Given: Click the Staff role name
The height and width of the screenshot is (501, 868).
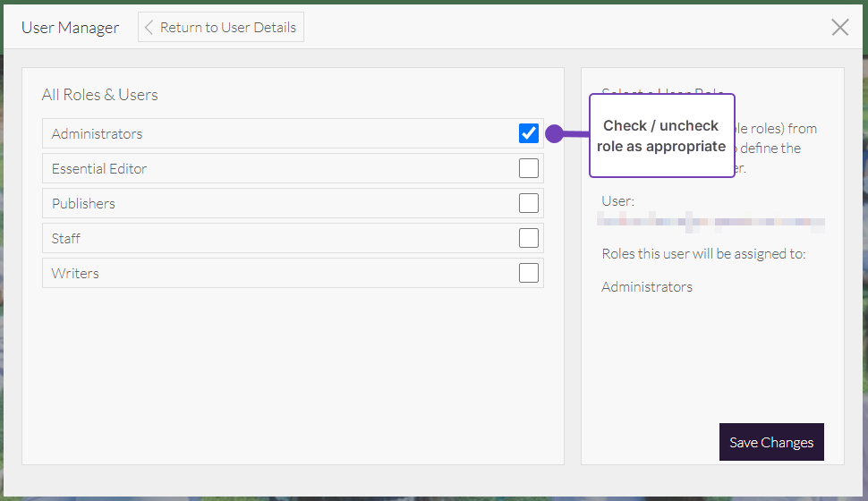Looking at the screenshot, I should (x=66, y=238).
